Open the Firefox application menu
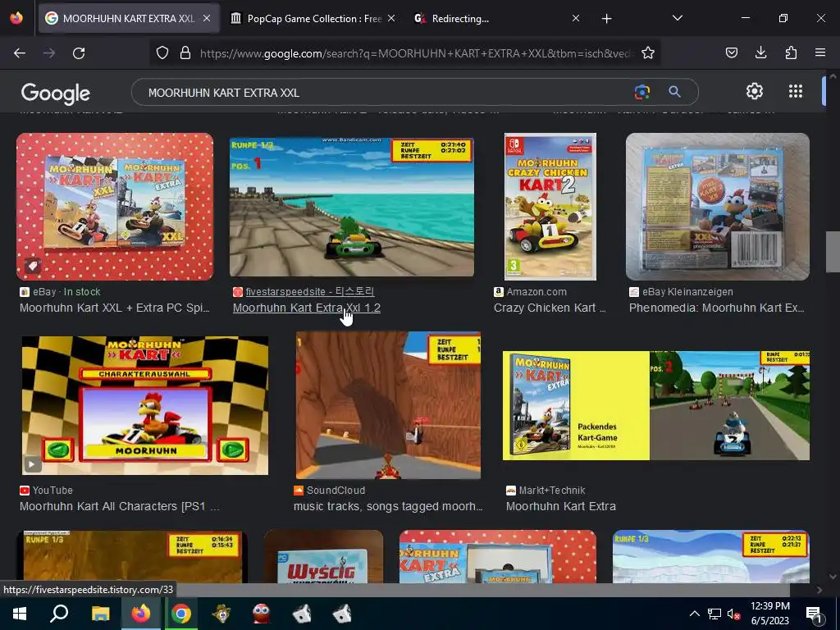The height and width of the screenshot is (630, 840). coord(820,52)
